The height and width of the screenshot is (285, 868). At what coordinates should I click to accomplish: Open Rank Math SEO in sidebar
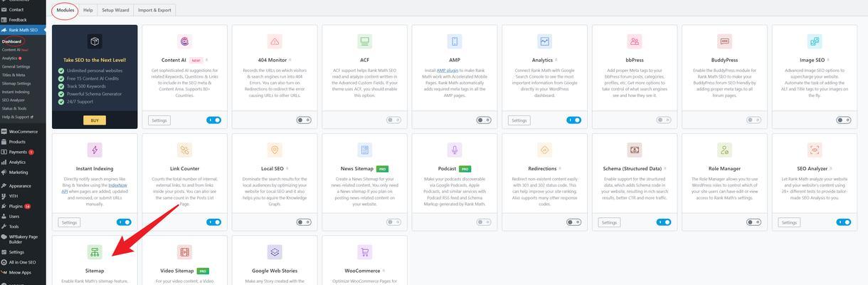[x=23, y=30]
